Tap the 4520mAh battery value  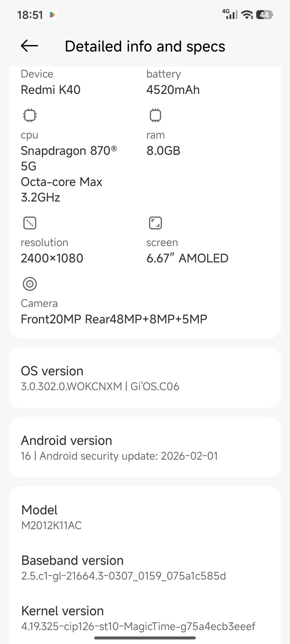click(173, 90)
